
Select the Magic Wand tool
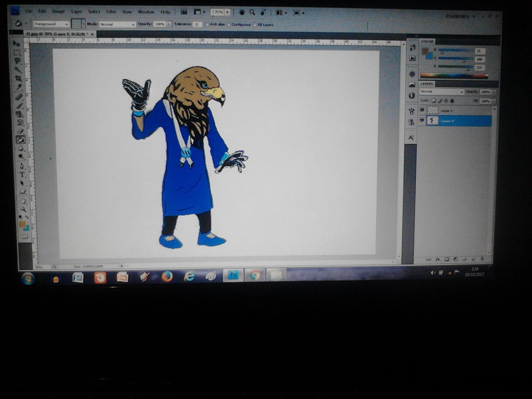pyautogui.click(x=18, y=69)
